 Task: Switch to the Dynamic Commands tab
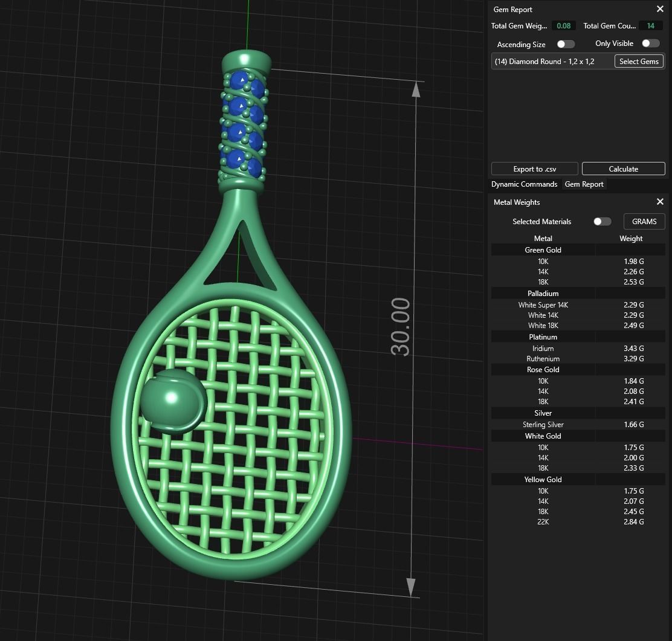click(x=524, y=184)
